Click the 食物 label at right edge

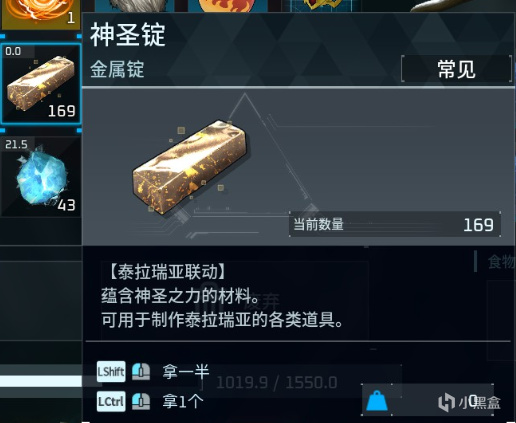pos(501,261)
